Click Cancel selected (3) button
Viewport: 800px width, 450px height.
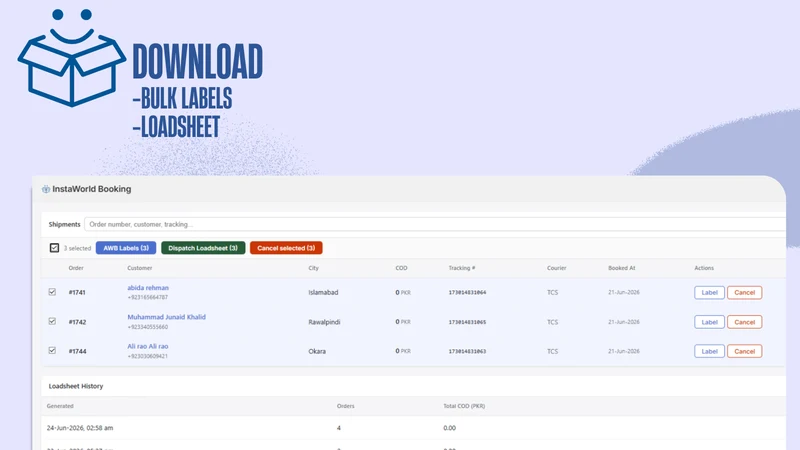tap(286, 248)
